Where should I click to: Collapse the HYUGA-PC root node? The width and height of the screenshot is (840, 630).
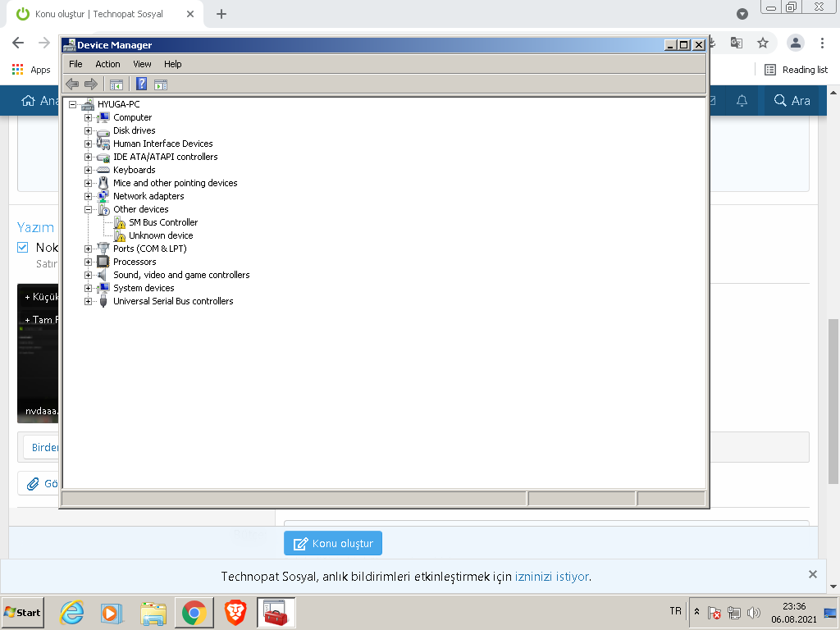coord(72,104)
